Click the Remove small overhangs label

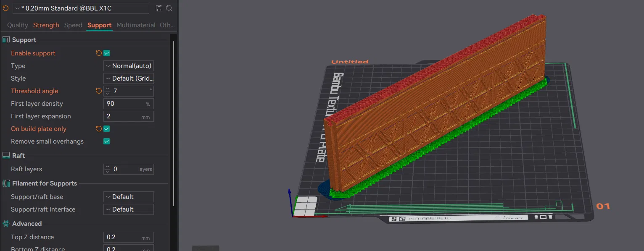tap(47, 141)
